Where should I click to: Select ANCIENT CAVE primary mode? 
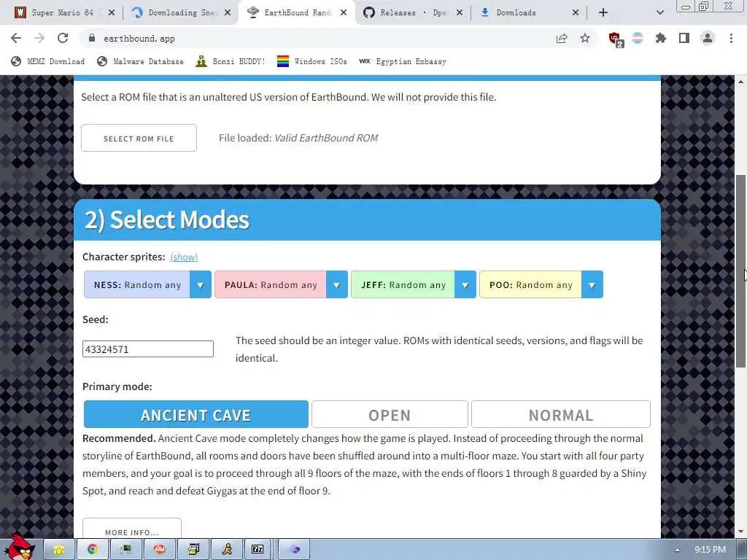196,415
